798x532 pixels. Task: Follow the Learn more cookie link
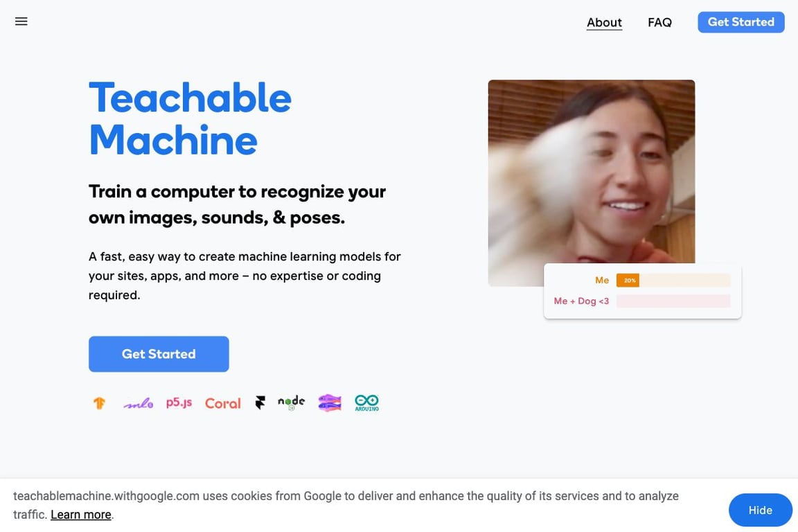pos(81,515)
